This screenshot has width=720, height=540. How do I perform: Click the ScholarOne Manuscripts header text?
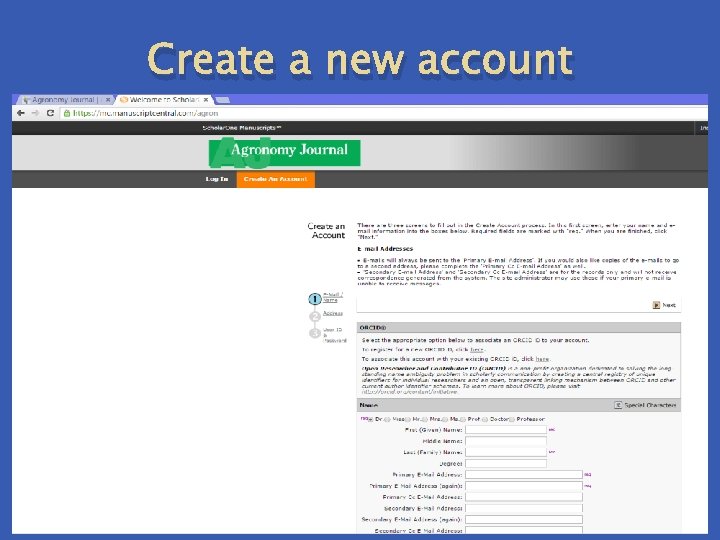242,128
